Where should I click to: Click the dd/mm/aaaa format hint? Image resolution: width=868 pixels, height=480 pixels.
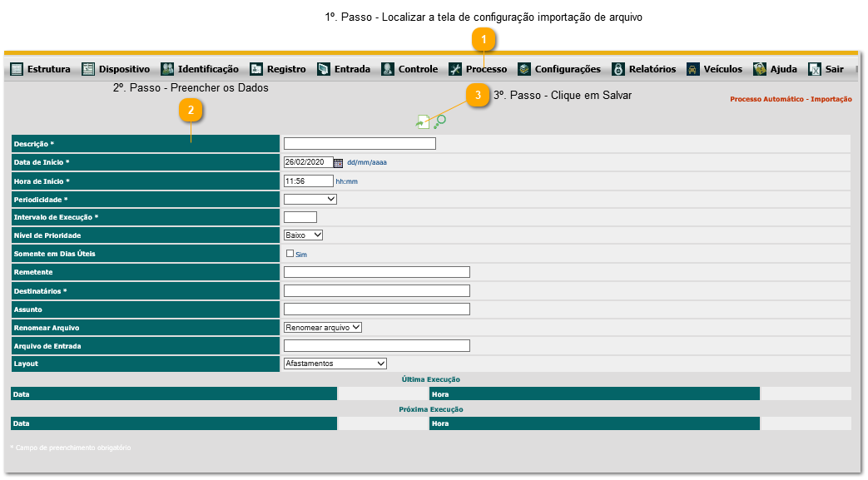pyautogui.click(x=367, y=163)
